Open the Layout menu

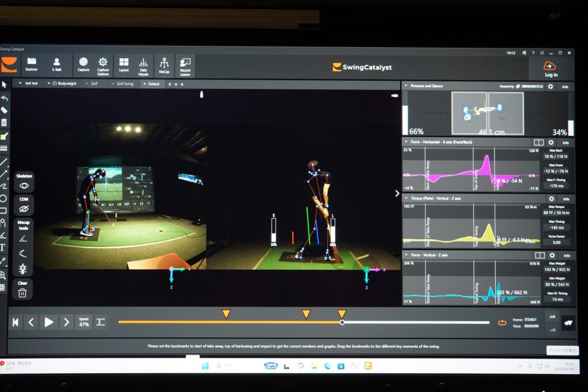click(x=123, y=63)
